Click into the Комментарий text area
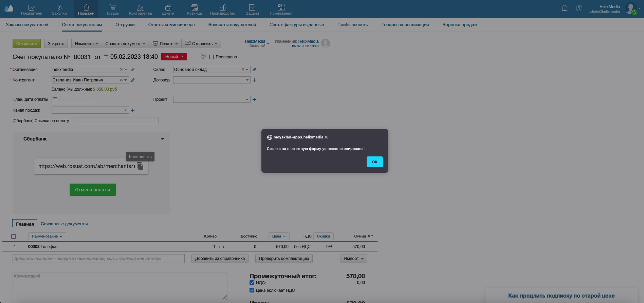The image size is (644, 303). pyautogui.click(x=120, y=286)
